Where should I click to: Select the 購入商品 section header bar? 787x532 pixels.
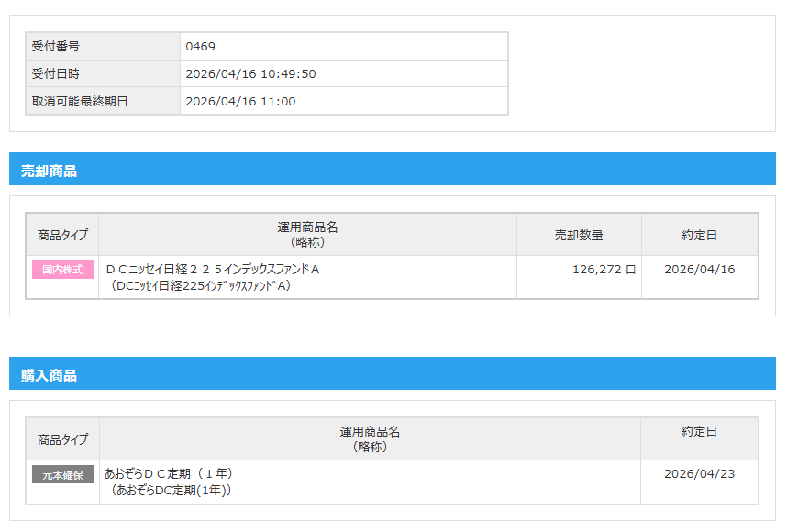(x=393, y=374)
